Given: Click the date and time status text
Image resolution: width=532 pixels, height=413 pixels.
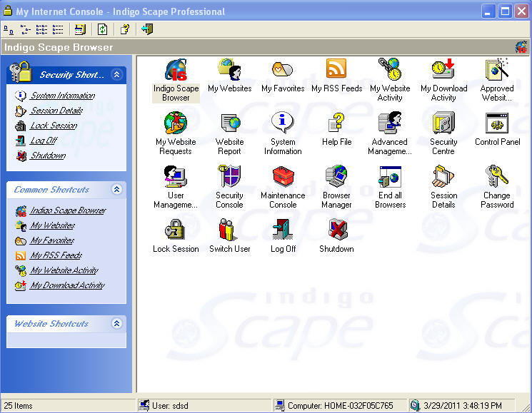Looking at the screenshot, I should (x=463, y=406).
